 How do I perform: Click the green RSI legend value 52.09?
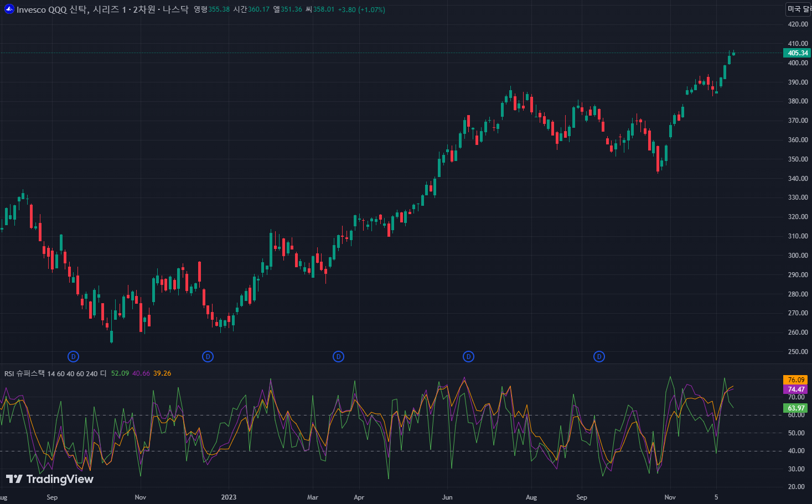point(120,373)
